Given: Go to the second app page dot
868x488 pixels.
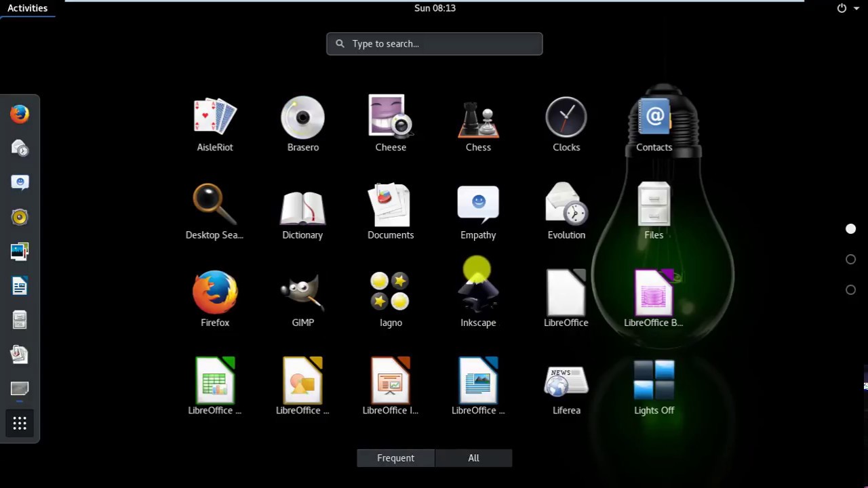Looking at the screenshot, I should 850,260.
